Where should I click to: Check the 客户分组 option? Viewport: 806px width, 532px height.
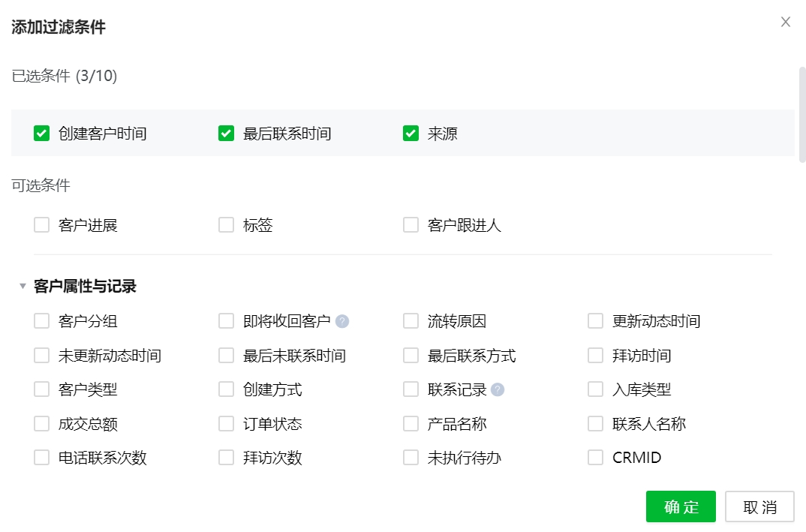click(x=41, y=320)
